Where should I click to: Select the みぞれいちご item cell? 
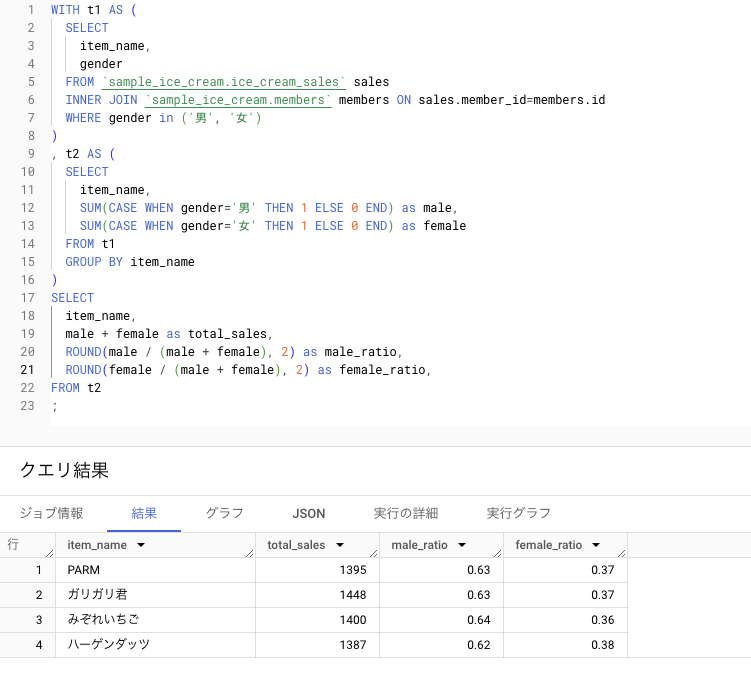coord(156,620)
